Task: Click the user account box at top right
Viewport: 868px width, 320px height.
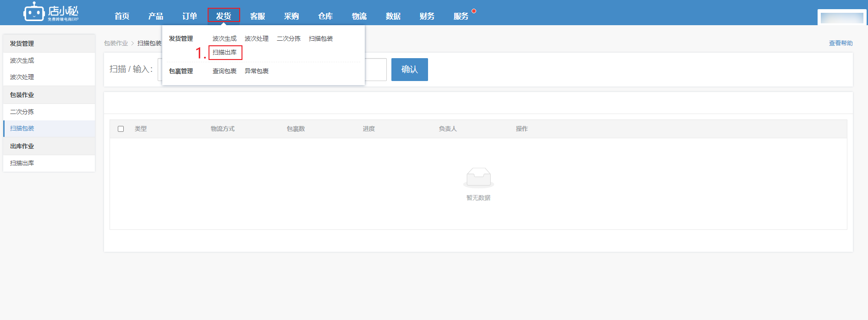Action: pyautogui.click(x=842, y=18)
